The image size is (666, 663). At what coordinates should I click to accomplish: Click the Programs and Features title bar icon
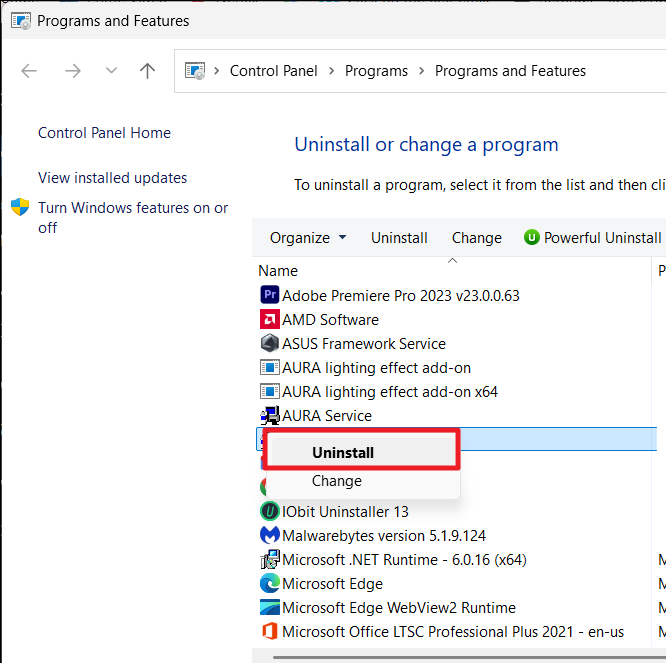pyautogui.click(x=21, y=21)
